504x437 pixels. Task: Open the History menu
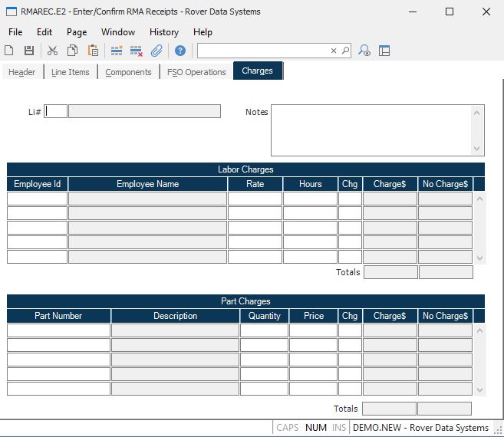click(163, 32)
